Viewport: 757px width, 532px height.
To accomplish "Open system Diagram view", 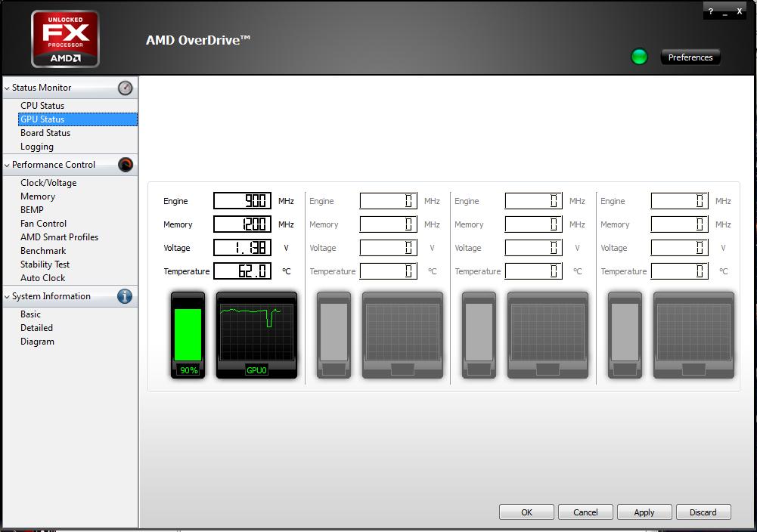I will (x=37, y=342).
